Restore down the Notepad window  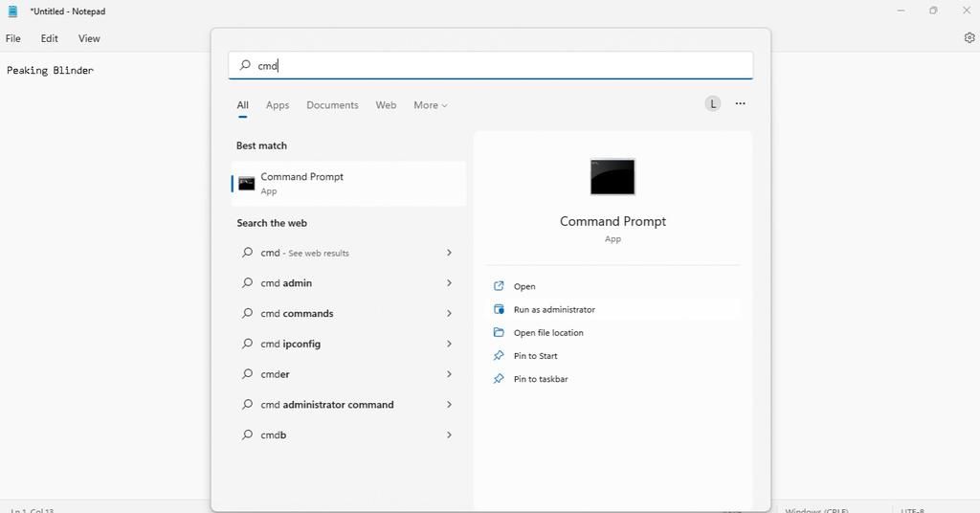coord(933,11)
